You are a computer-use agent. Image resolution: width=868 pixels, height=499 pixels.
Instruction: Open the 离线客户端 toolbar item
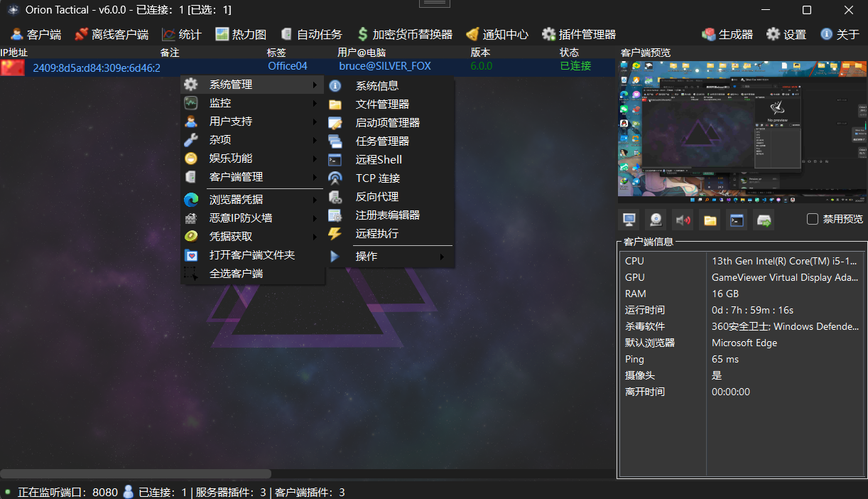click(x=112, y=34)
